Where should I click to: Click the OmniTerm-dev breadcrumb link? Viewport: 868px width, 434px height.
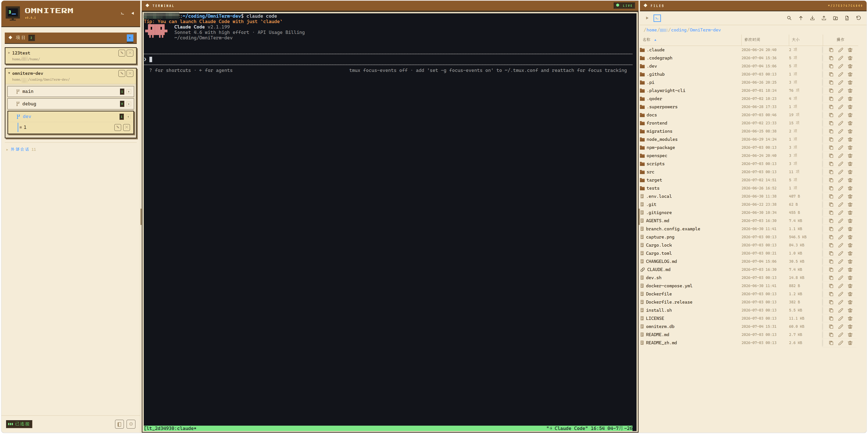tap(705, 30)
